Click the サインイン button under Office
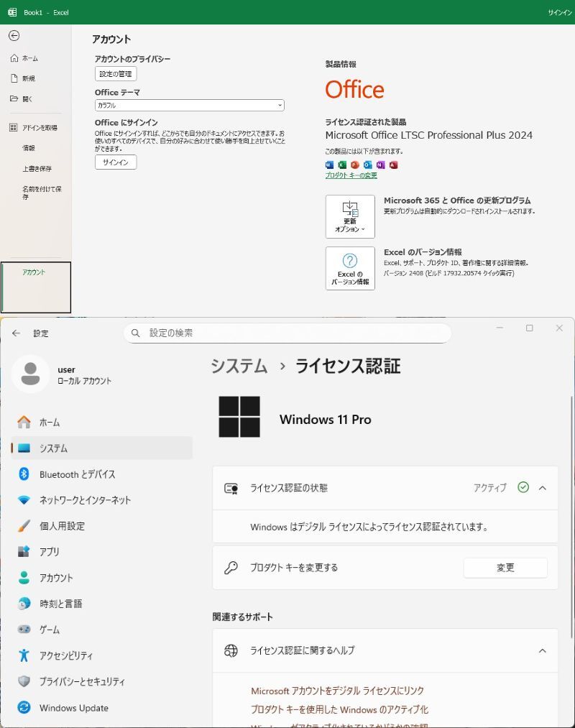This screenshot has width=575, height=728. tap(115, 162)
